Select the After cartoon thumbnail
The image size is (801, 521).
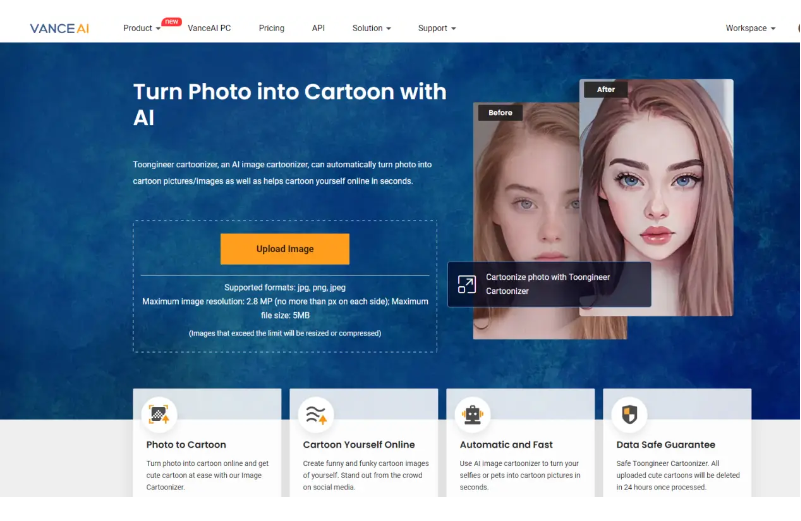click(656, 197)
